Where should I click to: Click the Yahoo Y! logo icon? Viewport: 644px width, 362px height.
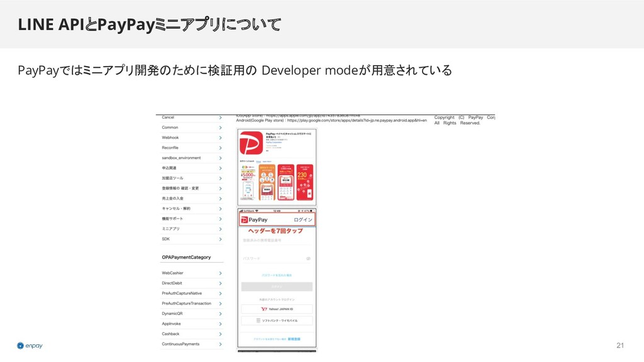pyautogui.click(x=264, y=309)
